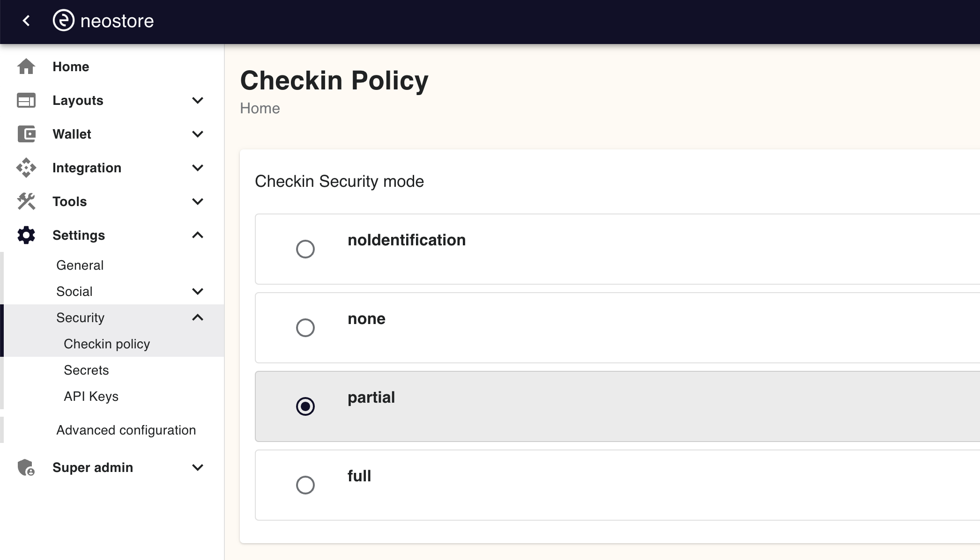Open the Checkin policy page
This screenshot has height=560, width=980.
point(107,343)
